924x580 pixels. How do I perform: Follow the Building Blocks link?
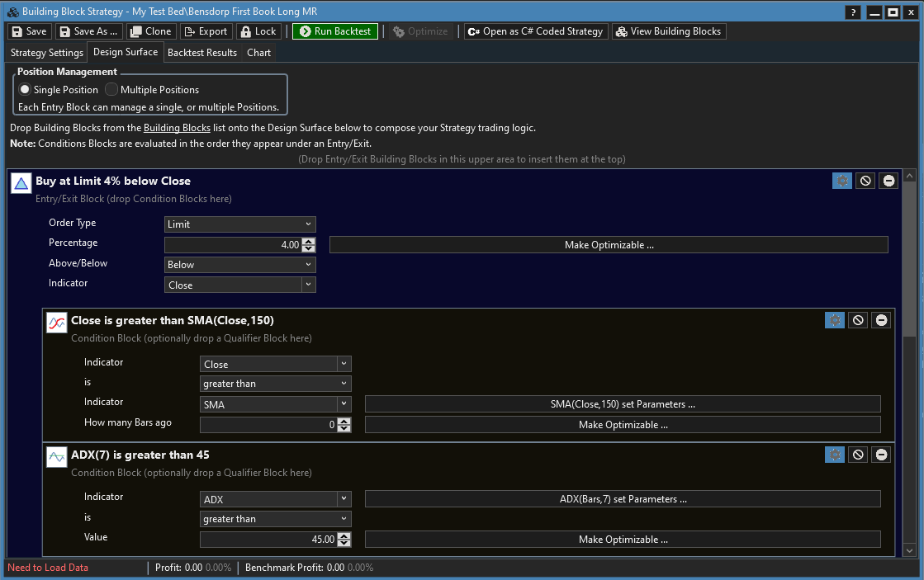177,128
